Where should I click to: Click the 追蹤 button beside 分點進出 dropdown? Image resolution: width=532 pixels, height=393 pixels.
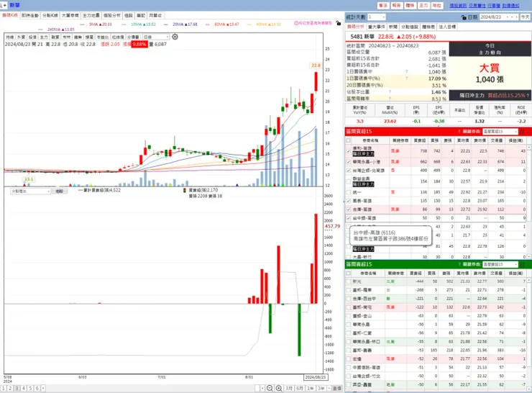click(60, 191)
